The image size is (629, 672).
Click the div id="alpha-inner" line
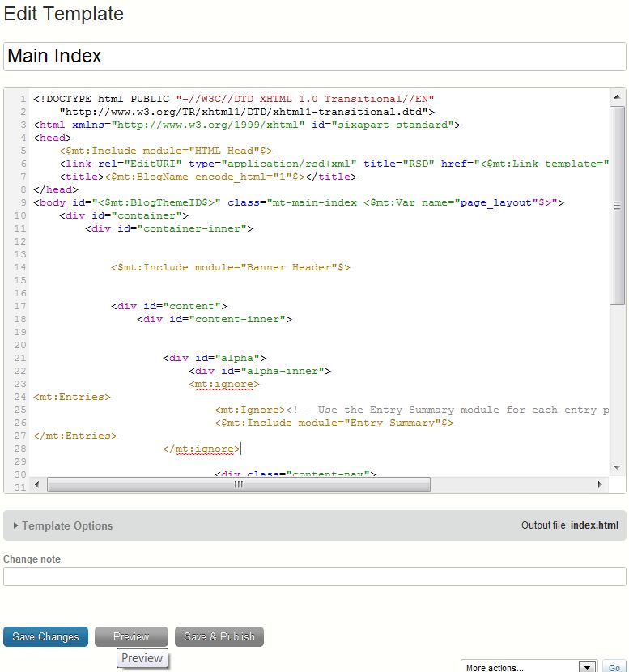click(260, 371)
